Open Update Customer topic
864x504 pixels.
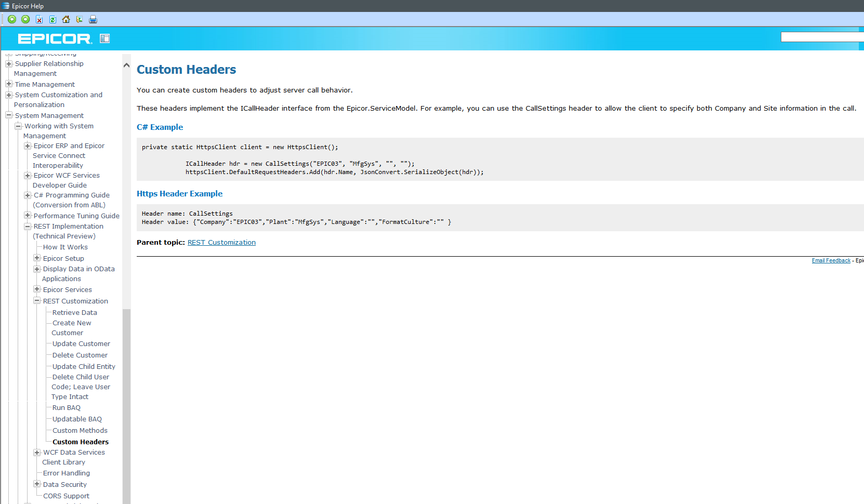81,344
